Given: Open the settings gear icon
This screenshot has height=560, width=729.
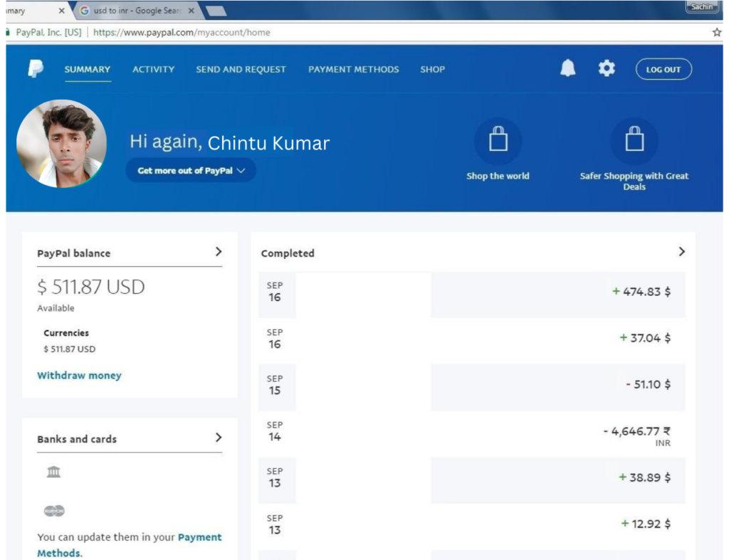Looking at the screenshot, I should (x=607, y=68).
